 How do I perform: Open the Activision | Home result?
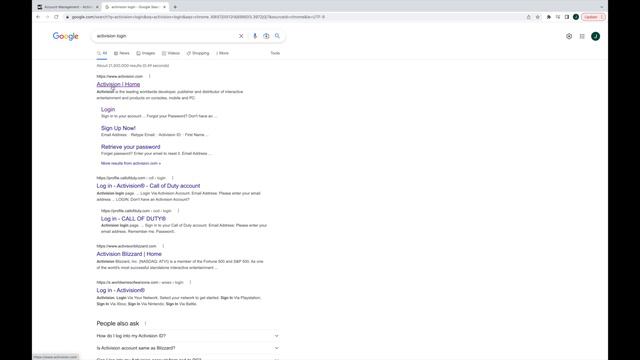118,84
